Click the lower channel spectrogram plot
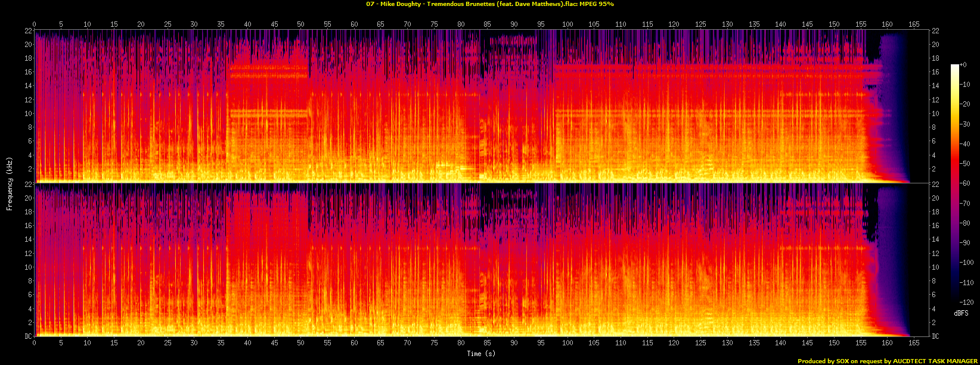This screenshot has height=365, width=980. 482,260
